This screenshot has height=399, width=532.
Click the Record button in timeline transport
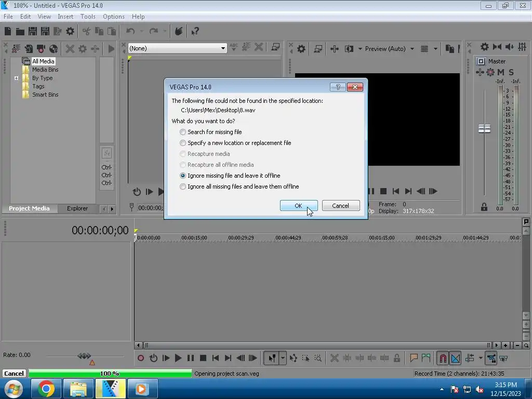tap(141, 358)
